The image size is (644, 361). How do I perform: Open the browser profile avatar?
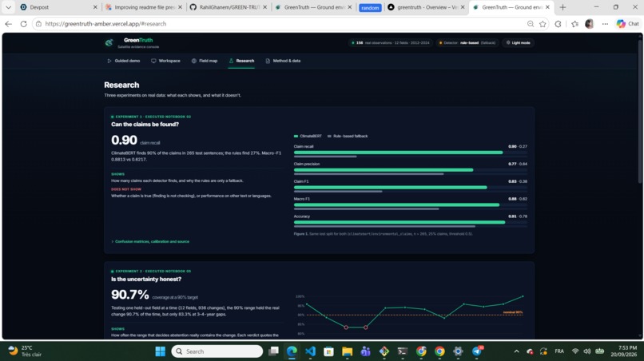tap(590, 24)
